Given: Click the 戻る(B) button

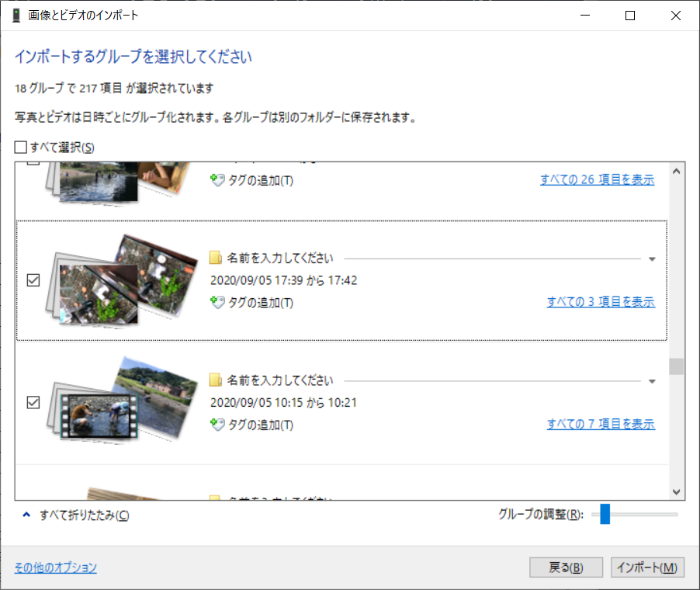Looking at the screenshot, I should pos(566,567).
